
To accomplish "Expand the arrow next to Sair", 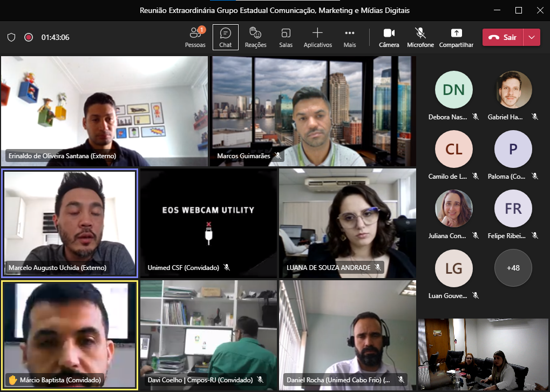I will (x=532, y=37).
